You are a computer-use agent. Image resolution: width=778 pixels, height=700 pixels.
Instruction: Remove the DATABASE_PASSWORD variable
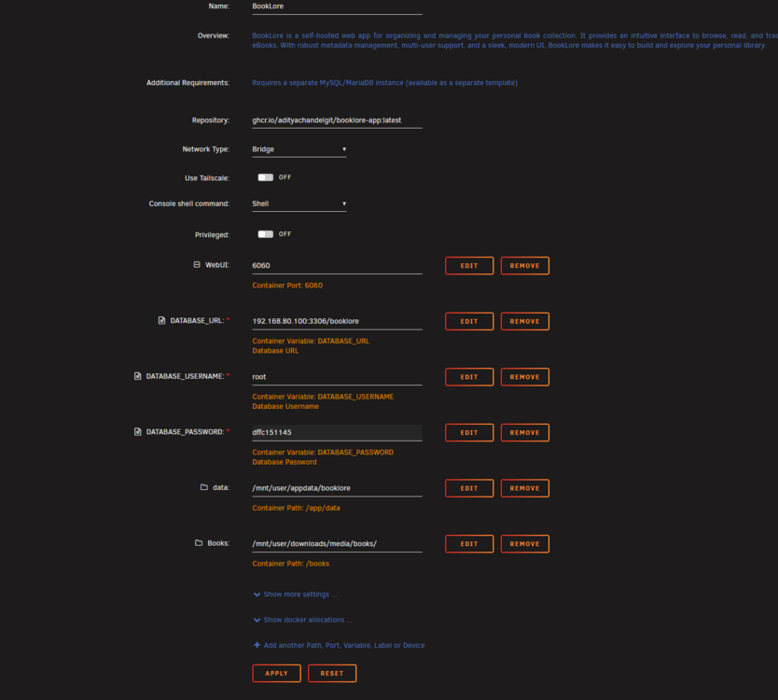[525, 432]
